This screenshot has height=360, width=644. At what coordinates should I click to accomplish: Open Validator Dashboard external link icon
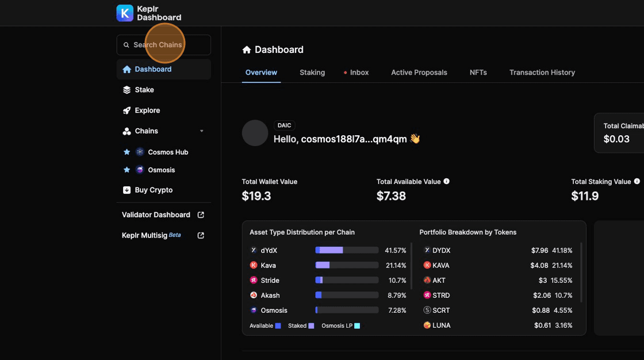[201, 215]
